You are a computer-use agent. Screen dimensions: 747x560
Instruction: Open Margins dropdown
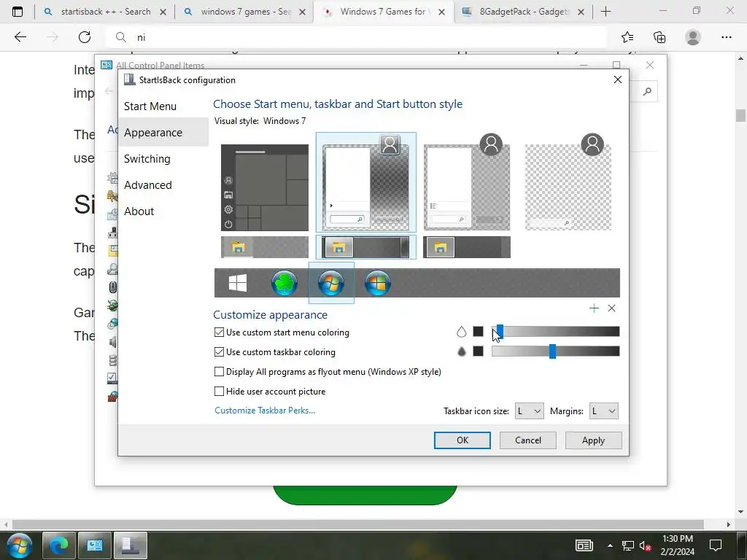coord(603,411)
